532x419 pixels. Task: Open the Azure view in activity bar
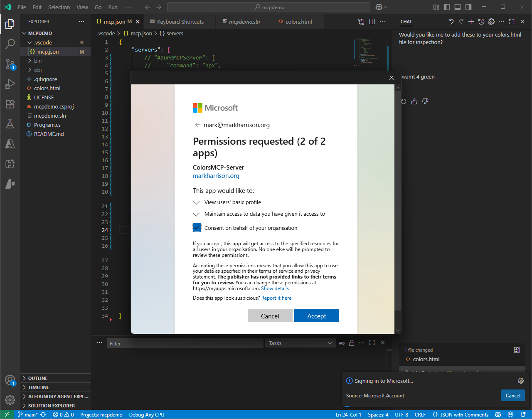pos(10,144)
